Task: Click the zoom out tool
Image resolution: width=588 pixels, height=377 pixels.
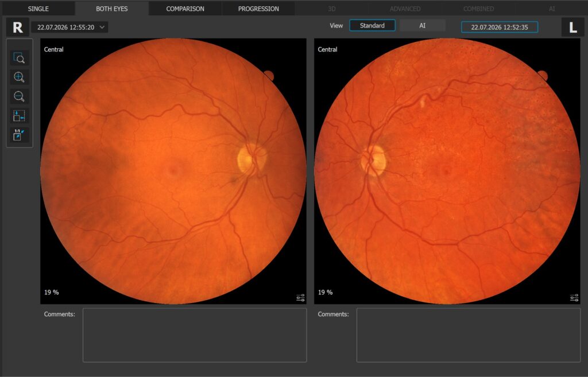Action: 19,96
